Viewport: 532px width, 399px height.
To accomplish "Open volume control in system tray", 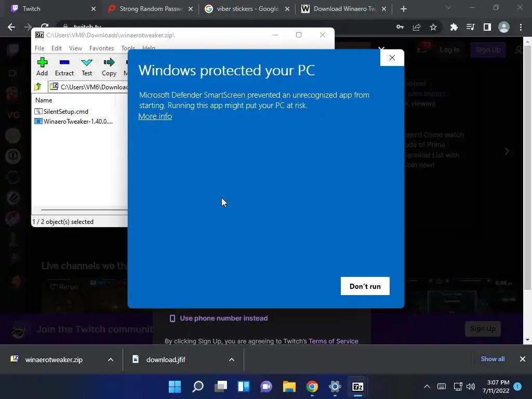I will tap(471, 387).
